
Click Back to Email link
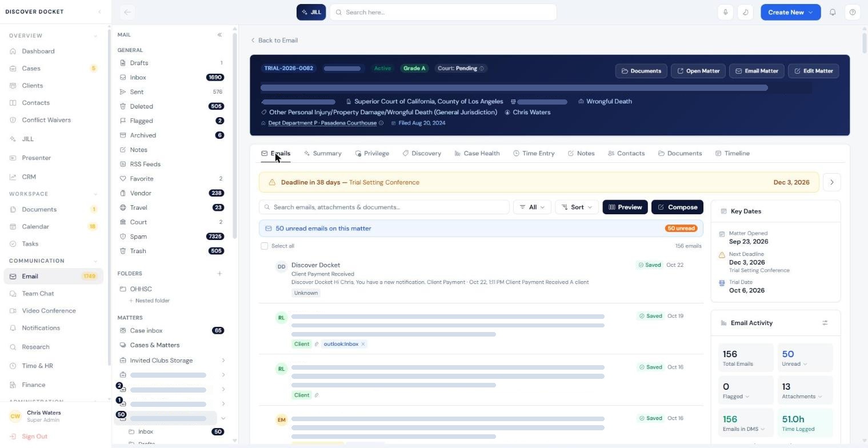click(x=274, y=41)
